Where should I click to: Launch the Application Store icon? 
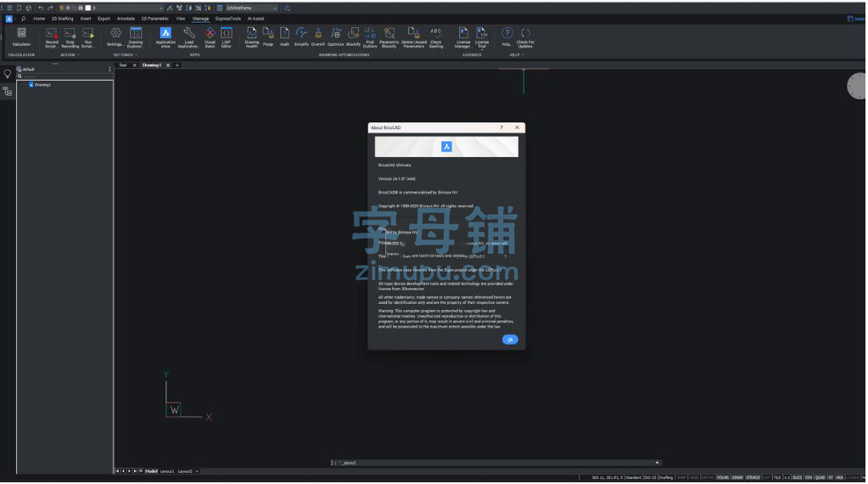[165, 37]
